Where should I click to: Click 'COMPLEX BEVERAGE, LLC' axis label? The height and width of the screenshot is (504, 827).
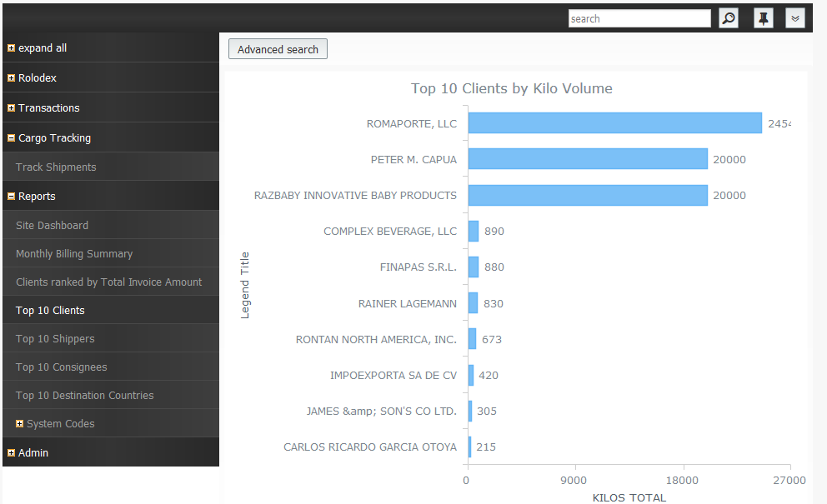[390, 232]
